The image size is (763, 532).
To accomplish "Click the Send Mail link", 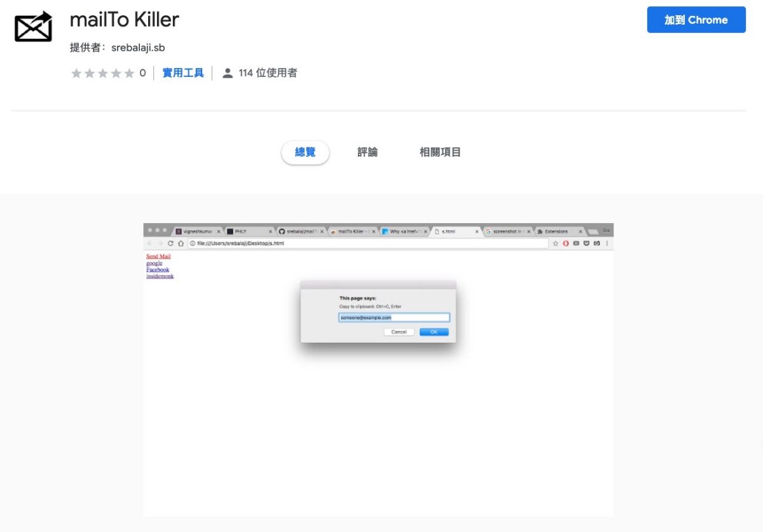I will pyautogui.click(x=158, y=257).
